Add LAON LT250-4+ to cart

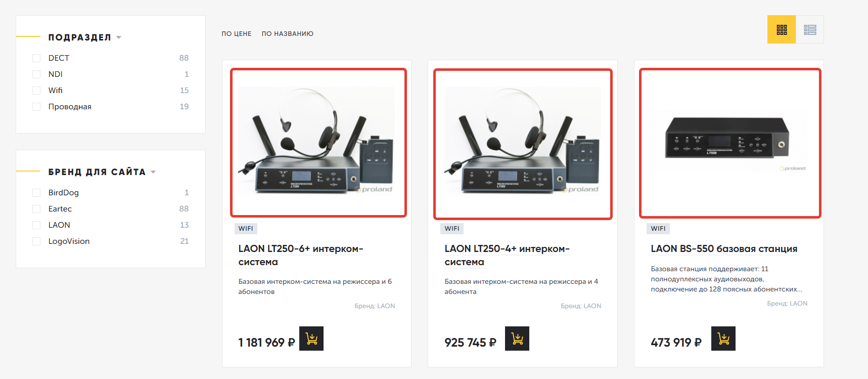(517, 339)
